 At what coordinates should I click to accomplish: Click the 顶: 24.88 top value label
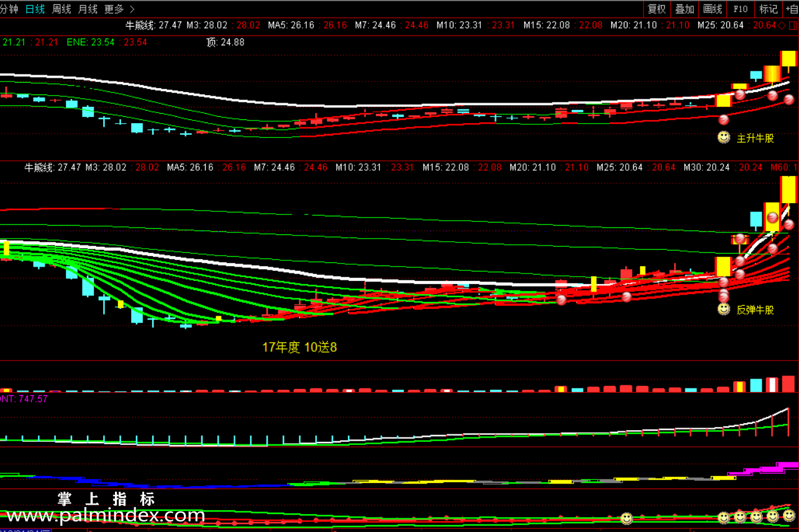[225, 42]
